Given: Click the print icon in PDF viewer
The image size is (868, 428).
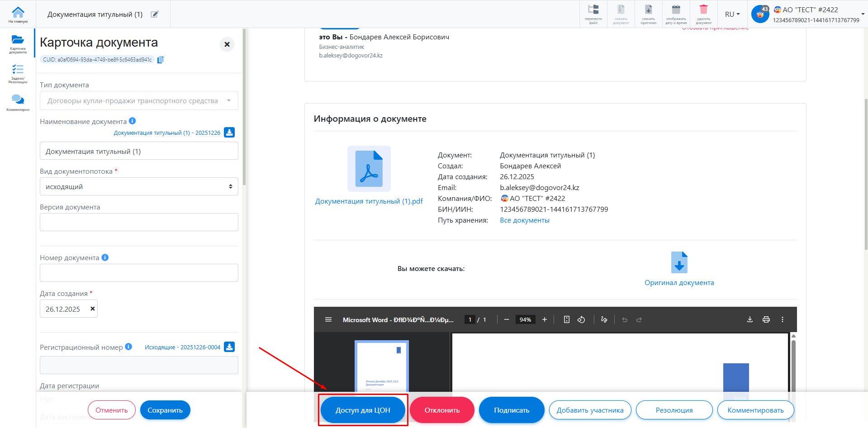Looking at the screenshot, I should click(x=766, y=319).
